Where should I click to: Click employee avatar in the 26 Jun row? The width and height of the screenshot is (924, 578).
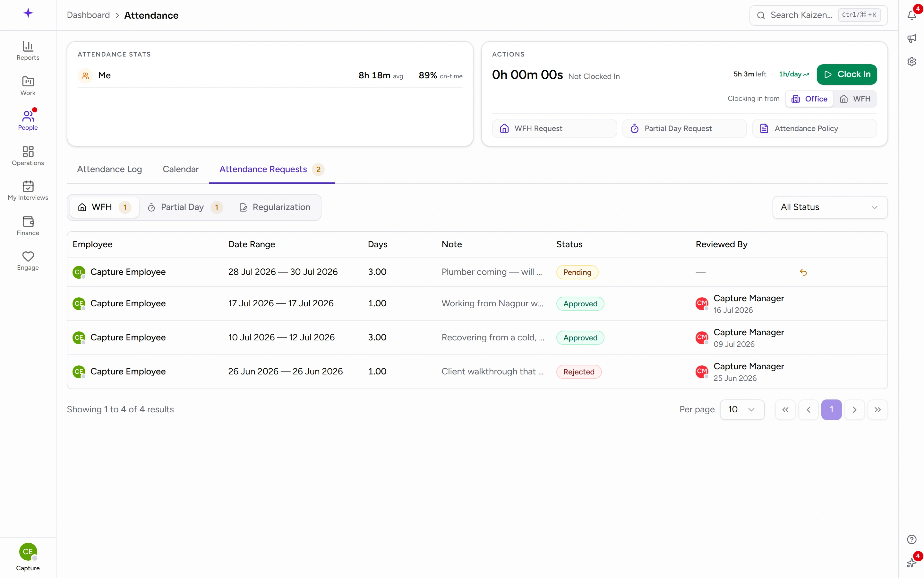coord(79,372)
